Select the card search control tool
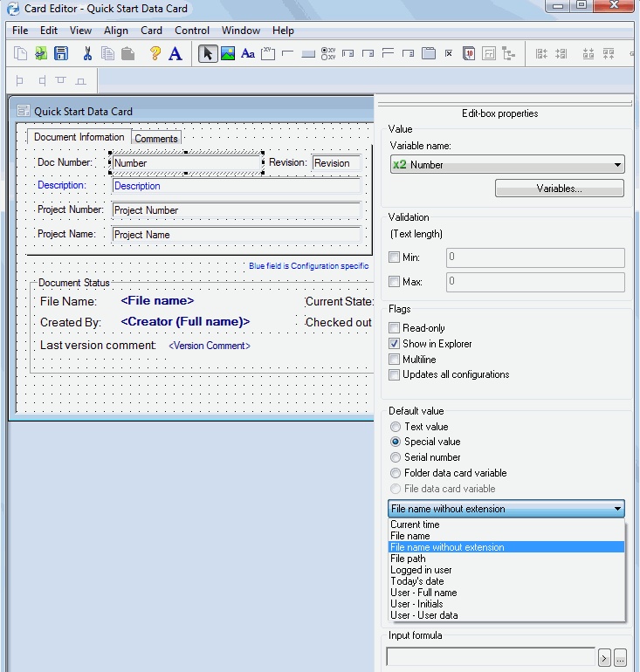The width and height of the screenshot is (640, 672). click(489, 53)
